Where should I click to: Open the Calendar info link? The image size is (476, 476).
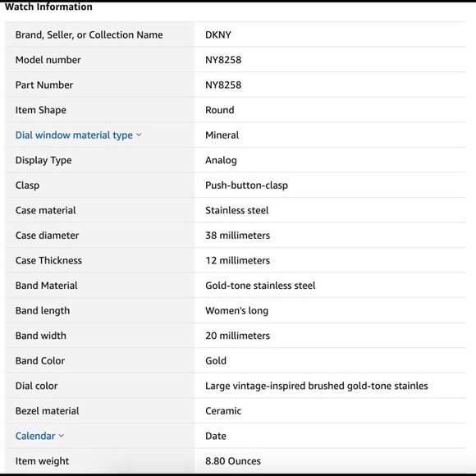pyautogui.click(x=35, y=436)
